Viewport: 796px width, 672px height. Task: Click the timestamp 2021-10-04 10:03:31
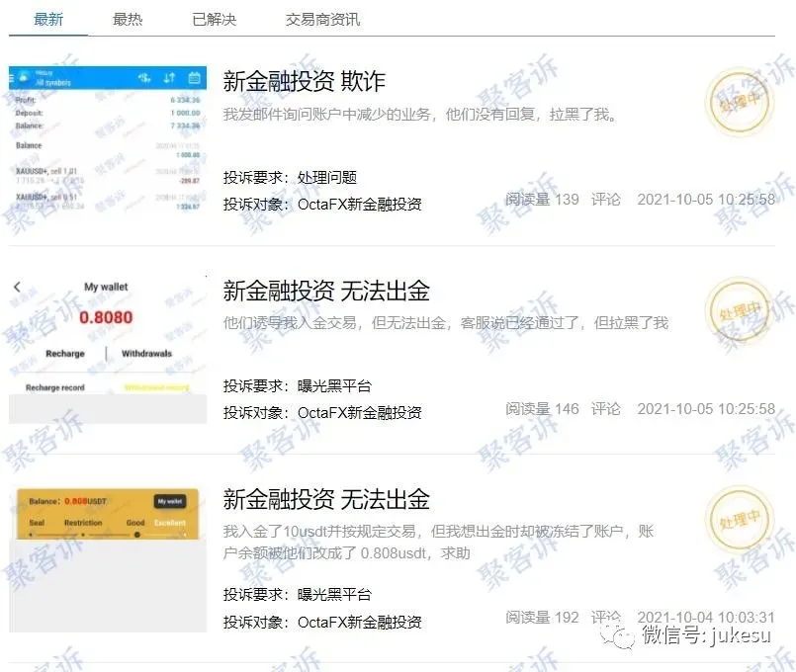click(x=706, y=618)
